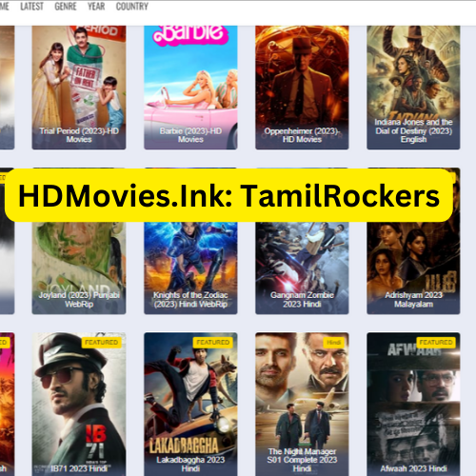Viewport: 476px width, 476px height.
Task: Click the 'Oppenheimer (2023)-HD Movies' title
Action: click(x=302, y=135)
